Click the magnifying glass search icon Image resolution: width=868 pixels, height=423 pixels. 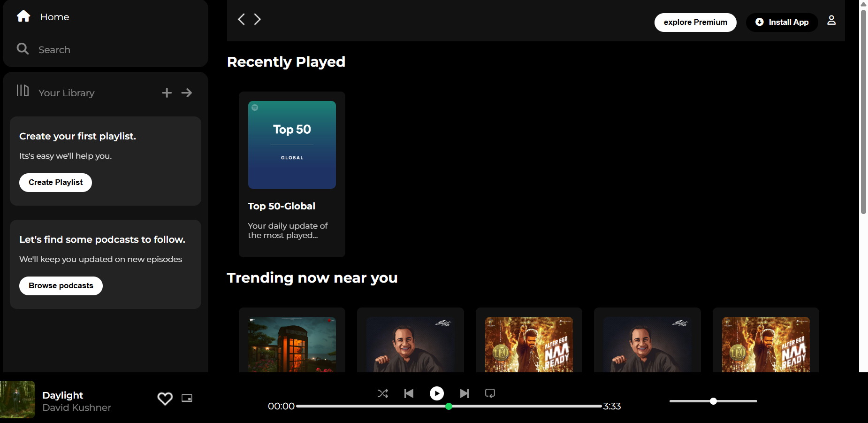tap(23, 49)
